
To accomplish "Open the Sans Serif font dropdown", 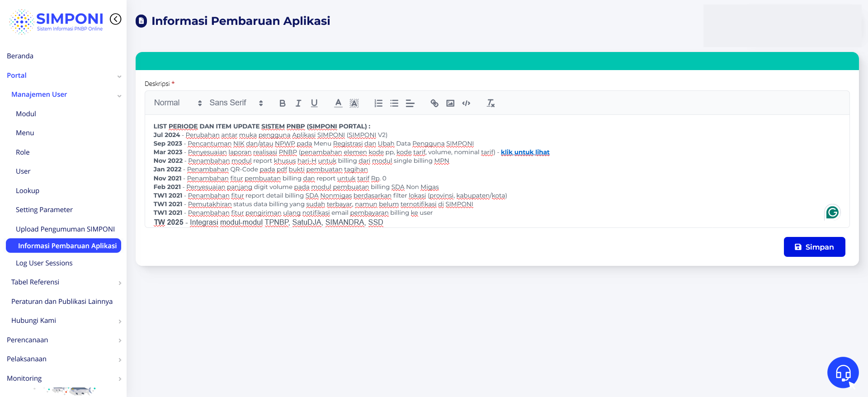I will [236, 103].
